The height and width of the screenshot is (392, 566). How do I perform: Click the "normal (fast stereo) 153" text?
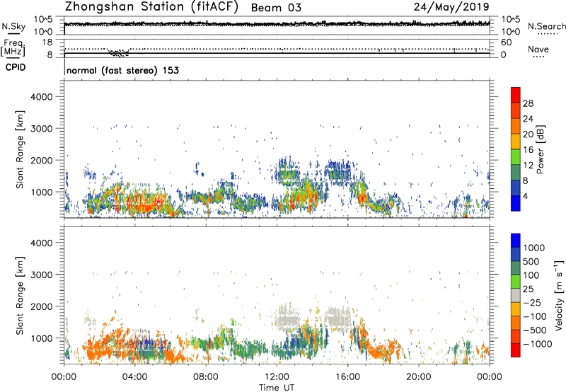pos(122,70)
